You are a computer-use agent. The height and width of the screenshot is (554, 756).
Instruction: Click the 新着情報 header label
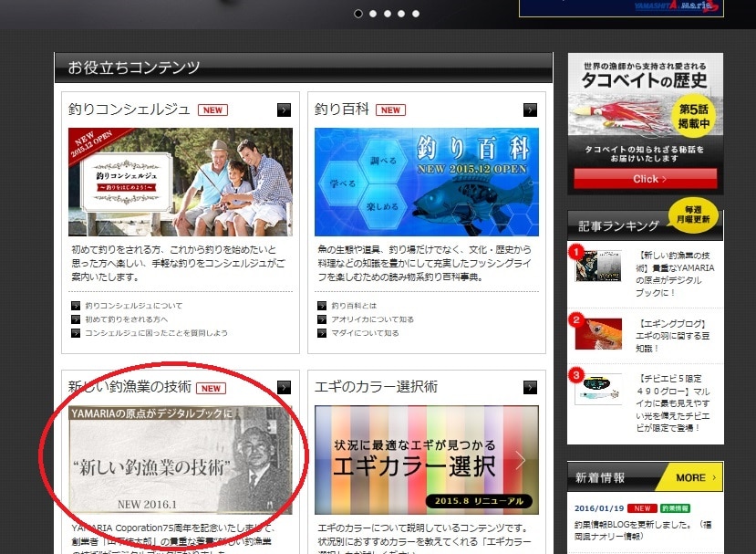tap(600, 477)
